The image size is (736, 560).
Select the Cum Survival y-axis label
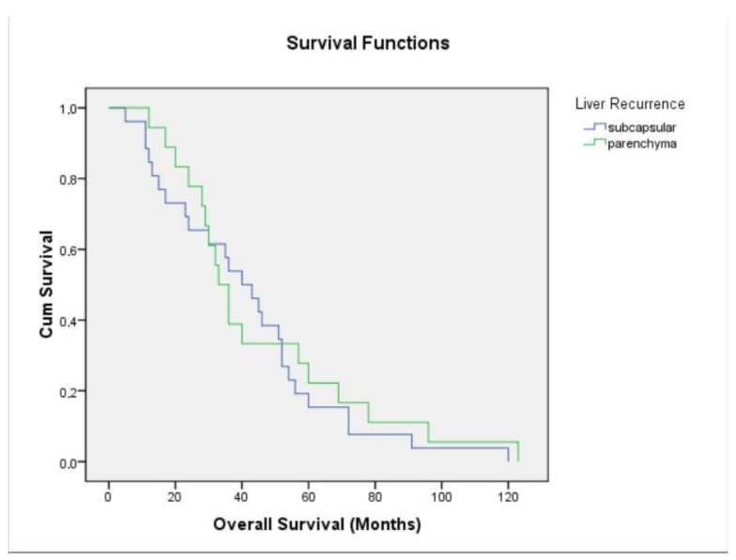pos(46,284)
